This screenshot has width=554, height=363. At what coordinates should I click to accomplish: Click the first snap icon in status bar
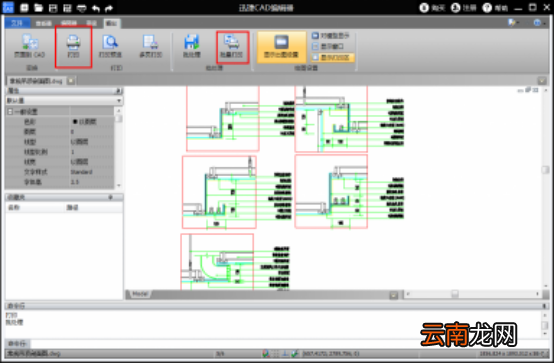(266, 353)
